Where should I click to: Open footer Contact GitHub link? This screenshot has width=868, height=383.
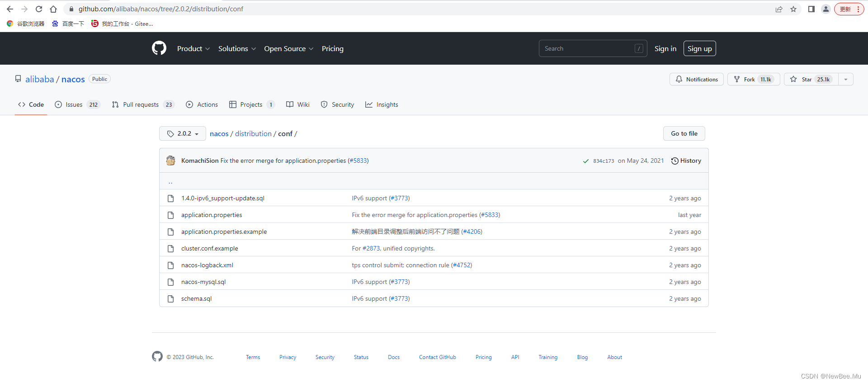tap(438, 357)
